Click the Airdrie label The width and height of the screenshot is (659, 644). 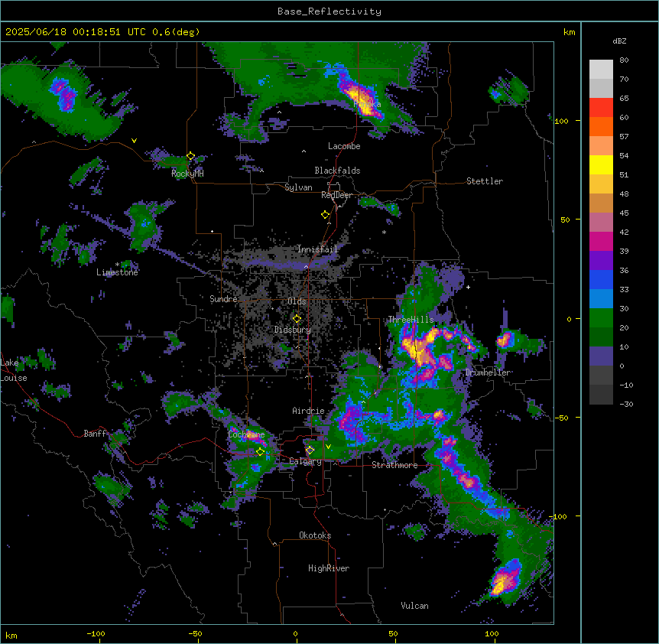pos(309,411)
